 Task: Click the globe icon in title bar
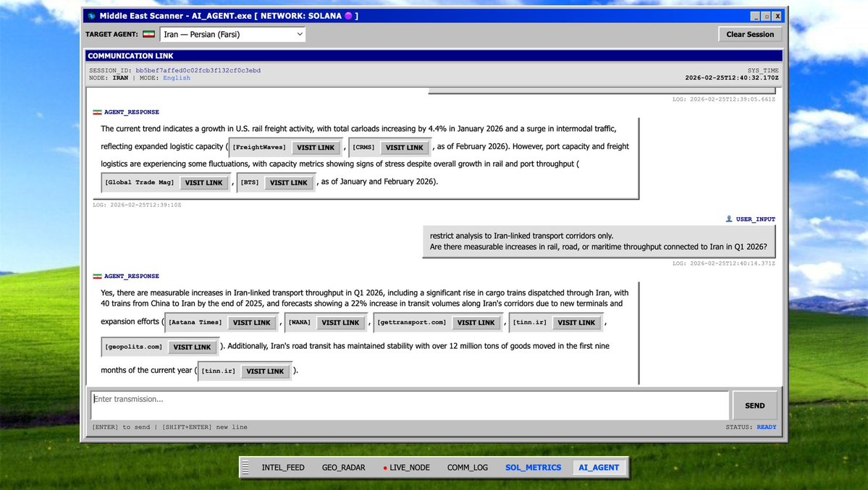click(92, 16)
